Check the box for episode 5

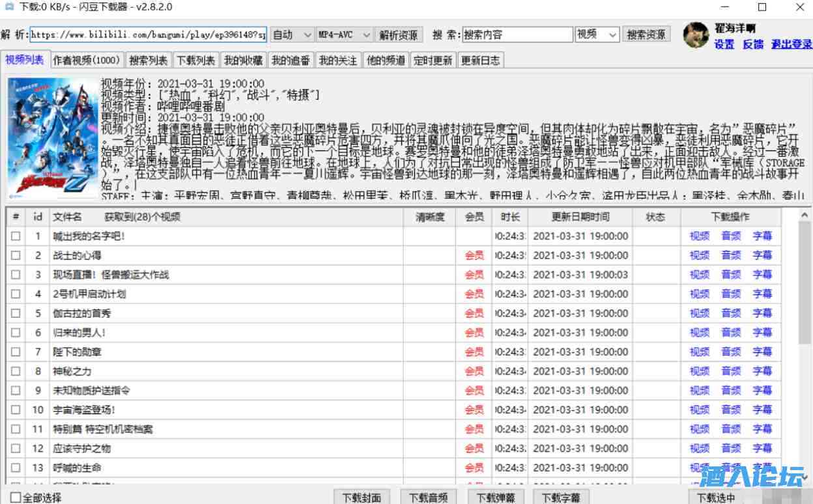click(x=16, y=314)
